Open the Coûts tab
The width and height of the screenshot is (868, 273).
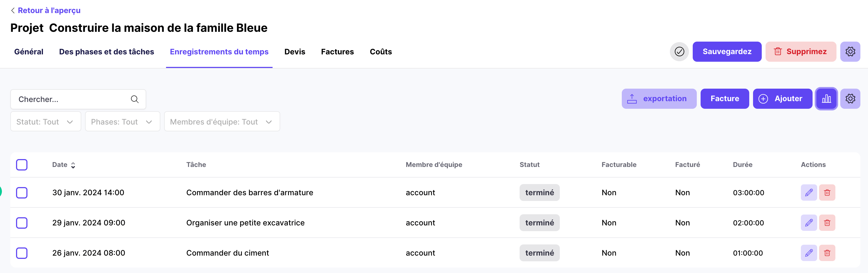point(381,52)
